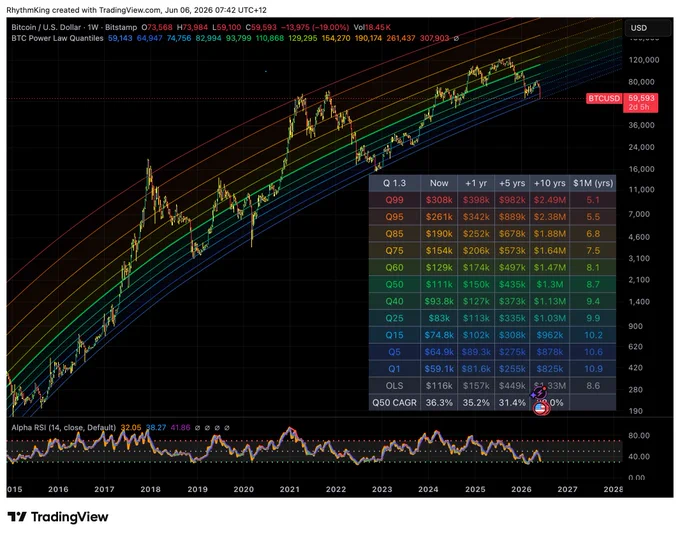Viewport: 680px width, 536px height.
Task: Click the 2028 label on the time axis
Action: click(x=613, y=489)
